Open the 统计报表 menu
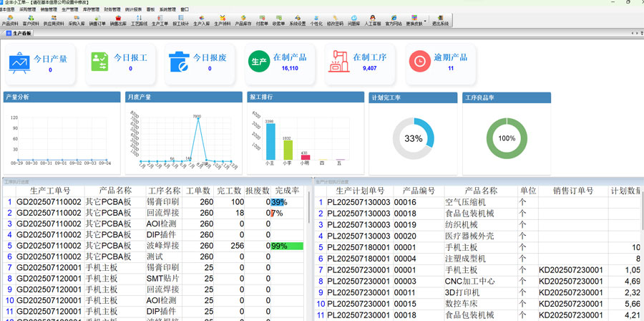This screenshot has height=321, width=644. coord(133,9)
